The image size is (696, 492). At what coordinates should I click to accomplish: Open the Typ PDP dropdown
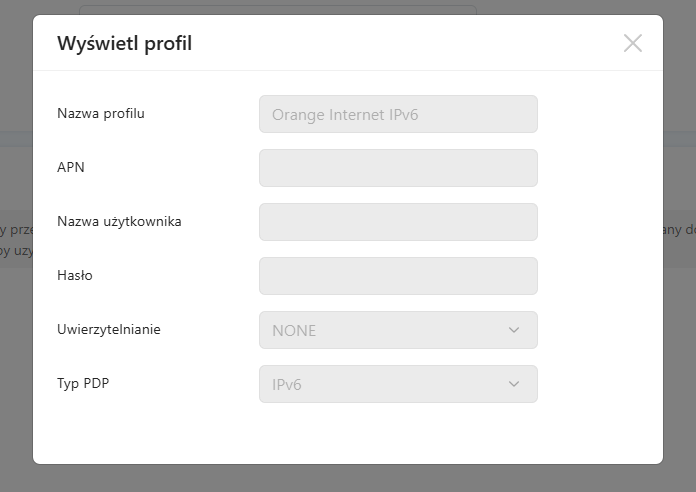point(398,384)
